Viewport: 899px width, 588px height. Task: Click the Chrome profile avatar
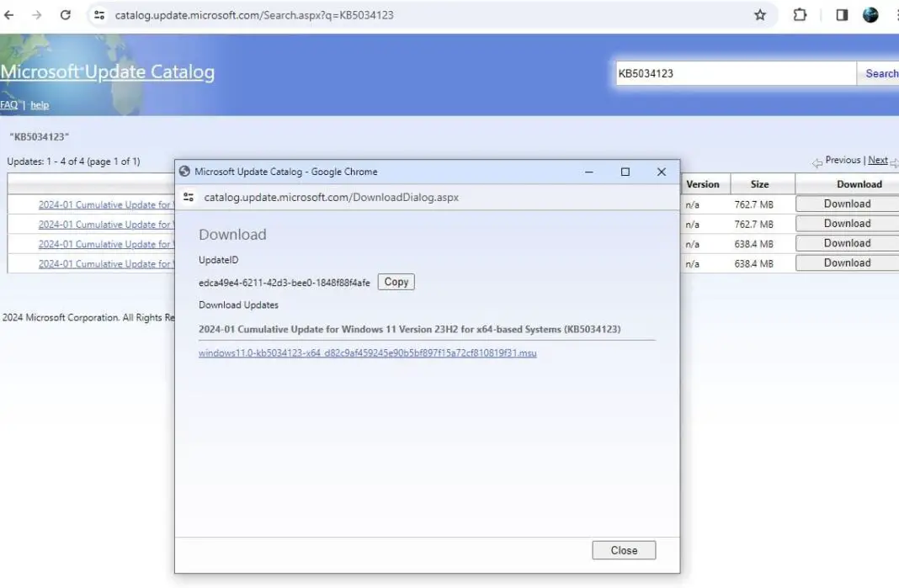tap(870, 14)
